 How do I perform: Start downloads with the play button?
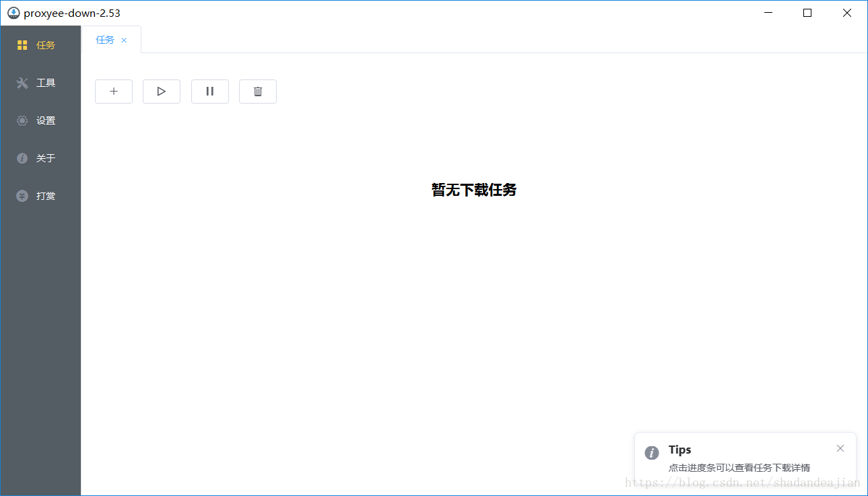[x=161, y=91]
